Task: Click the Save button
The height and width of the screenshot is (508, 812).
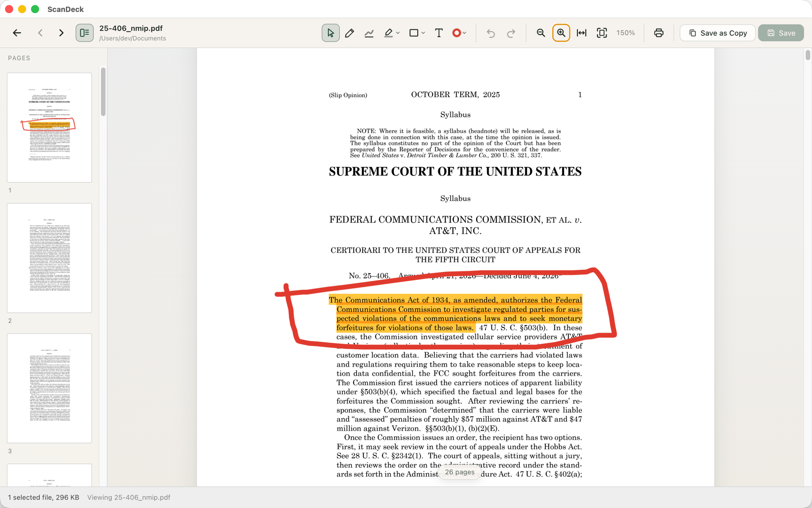Action: (x=781, y=33)
